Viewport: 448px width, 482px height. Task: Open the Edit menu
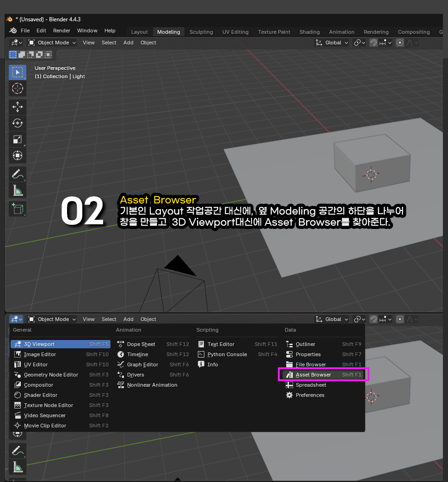(41, 31)
